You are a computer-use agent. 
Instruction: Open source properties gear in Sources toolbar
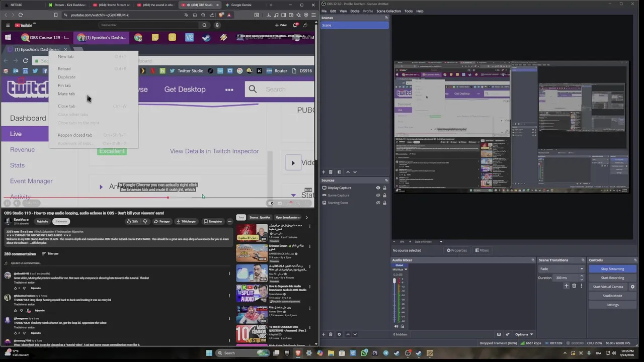[339, 334]
